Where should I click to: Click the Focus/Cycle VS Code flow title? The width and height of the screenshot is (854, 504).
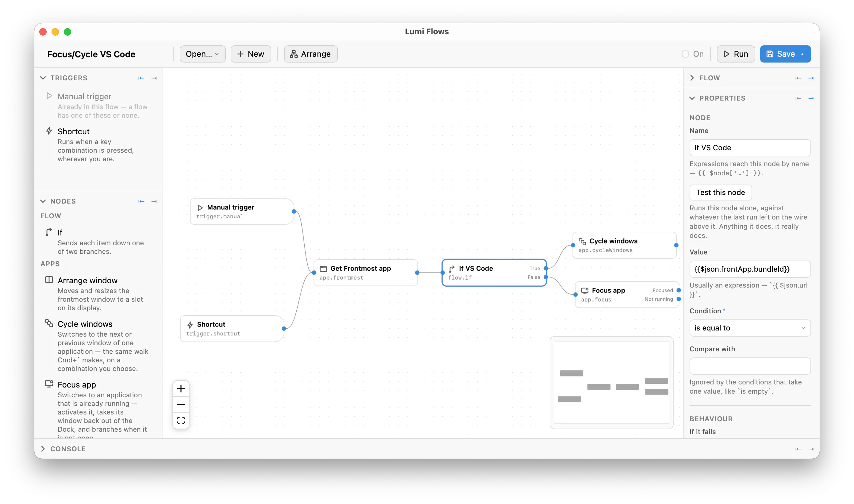(91, 54)
